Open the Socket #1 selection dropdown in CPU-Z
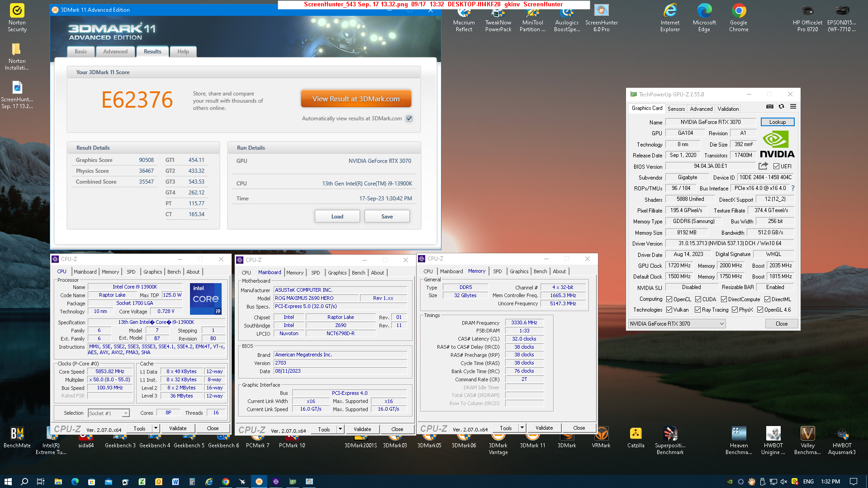868x488 pixels. pos(109,413)
